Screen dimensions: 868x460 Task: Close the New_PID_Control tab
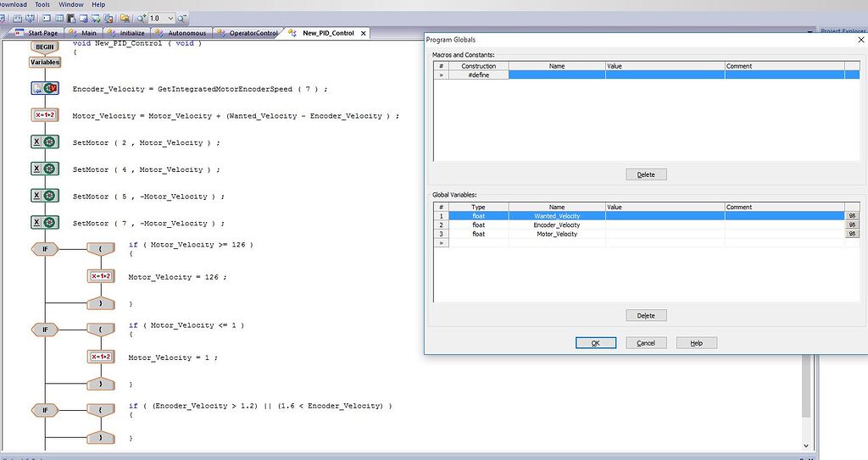click(x=364, y=33)
